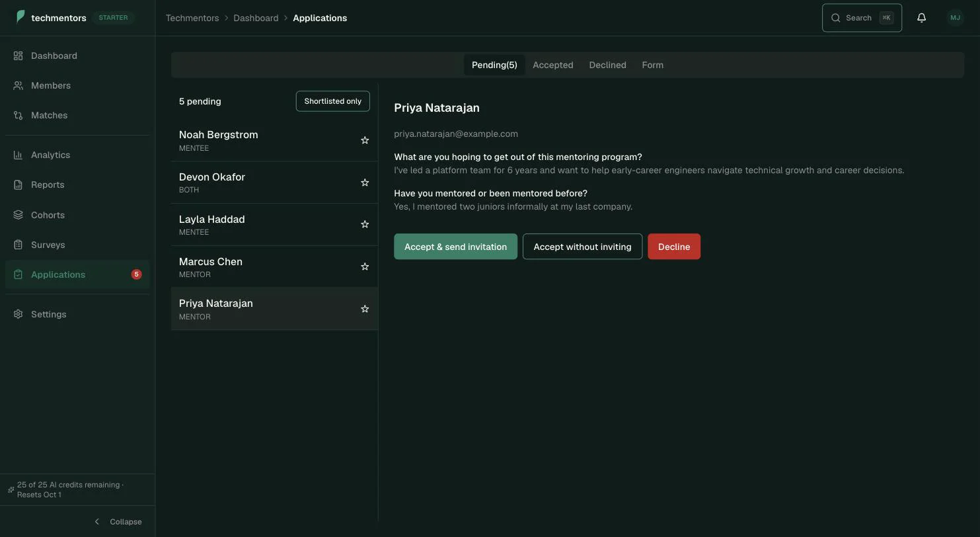
Task: Open Surveys in the sidebar
Action: [77, 245]
